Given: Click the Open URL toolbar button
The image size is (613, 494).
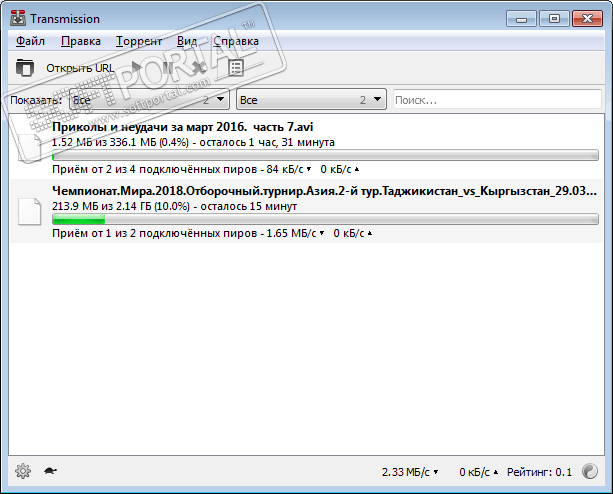Looking at the screenshot, I should (x=80, y=68).
